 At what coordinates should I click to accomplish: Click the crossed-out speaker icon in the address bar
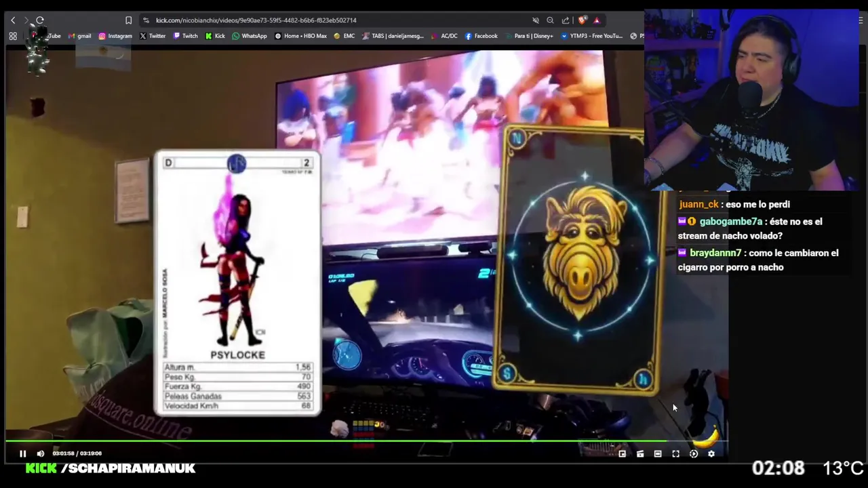pos(535,20)
